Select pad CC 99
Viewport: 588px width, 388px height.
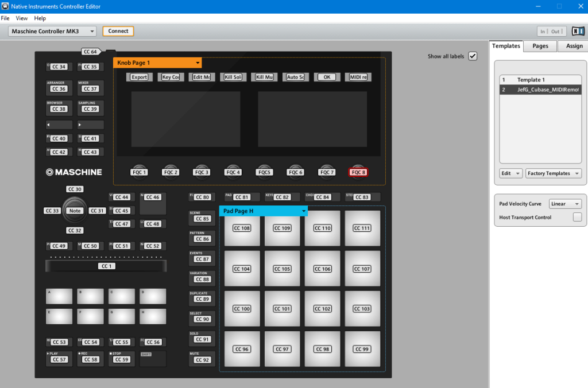pyautogui.click(x=362, y=348)
